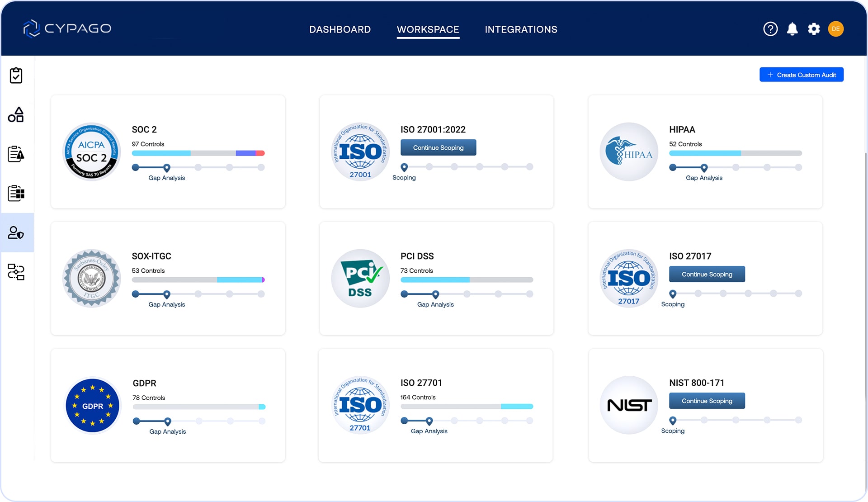Click ISO 27001:2022 Scoping stage marker

pyautogui.click(x=404, y=167)
